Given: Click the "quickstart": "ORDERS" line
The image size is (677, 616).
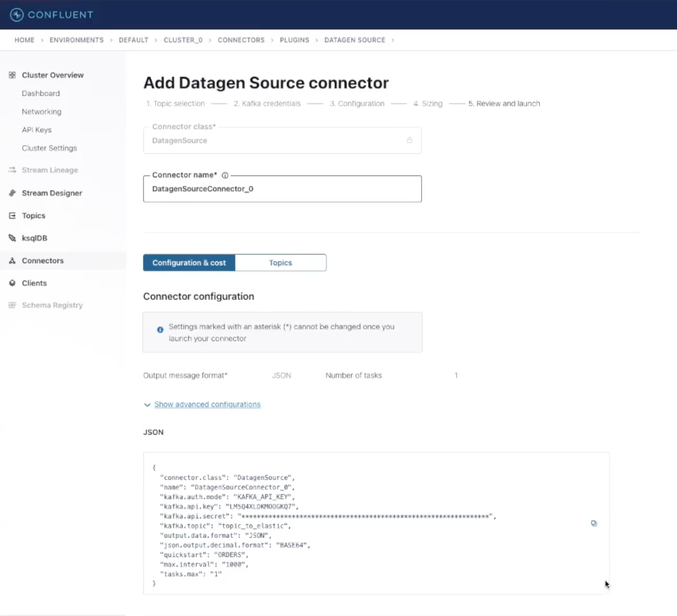Looking at the screenshot, I should click(x=204, y=555).
